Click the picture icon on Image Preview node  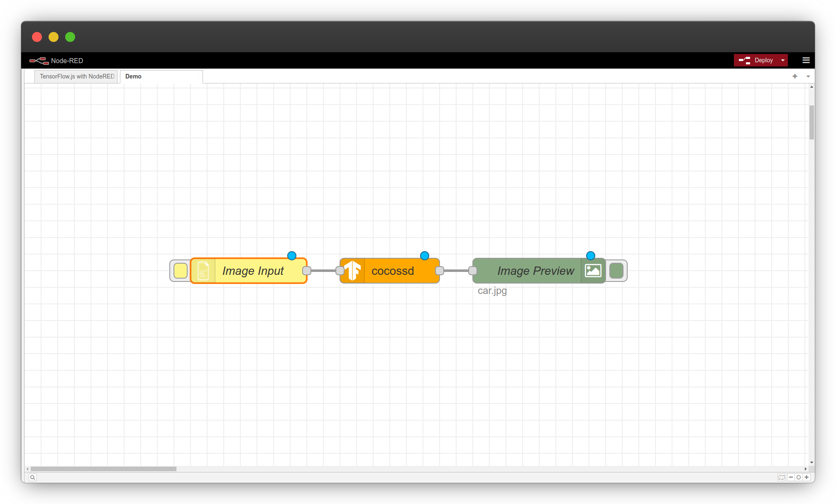593,271
